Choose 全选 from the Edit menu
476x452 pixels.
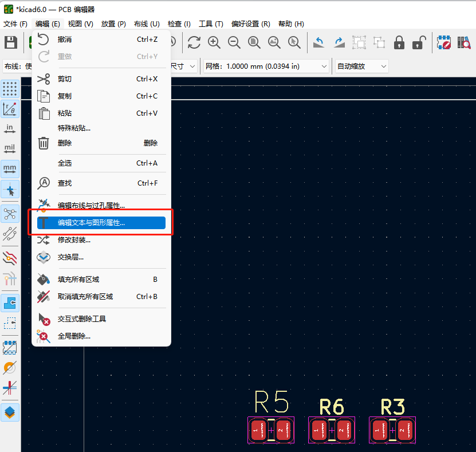[101, 163]
